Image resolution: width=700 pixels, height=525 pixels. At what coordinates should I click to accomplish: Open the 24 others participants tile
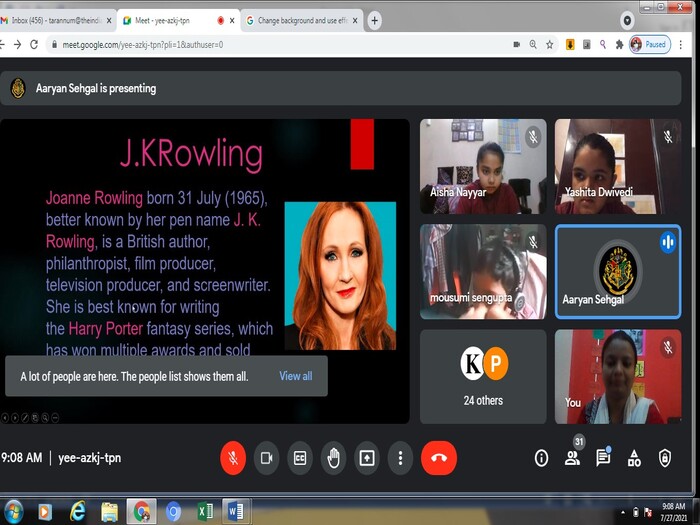point(483,377)
